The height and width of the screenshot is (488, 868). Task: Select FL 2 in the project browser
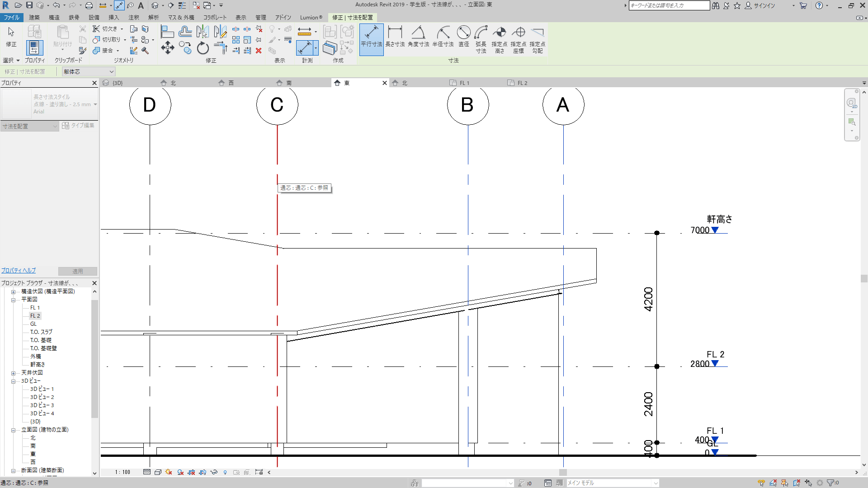[35, 316]
